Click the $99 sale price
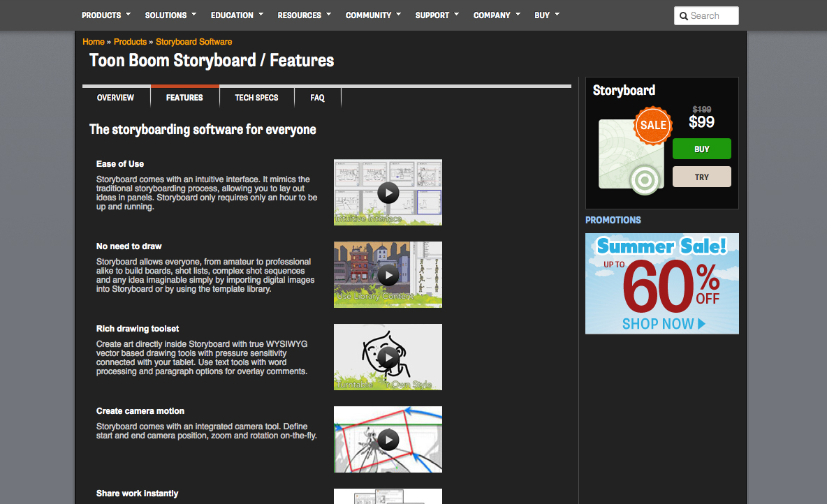Viewport: 827px width, 504px height. coord(701,121)
